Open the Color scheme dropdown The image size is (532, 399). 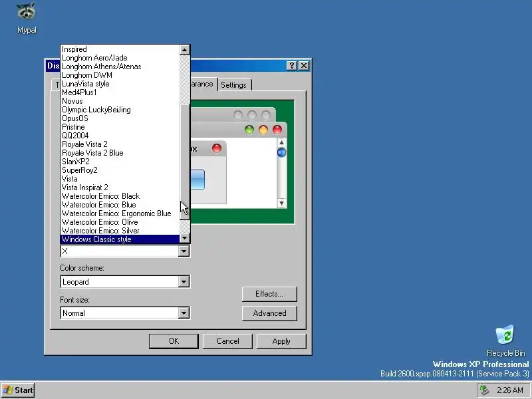184,281
